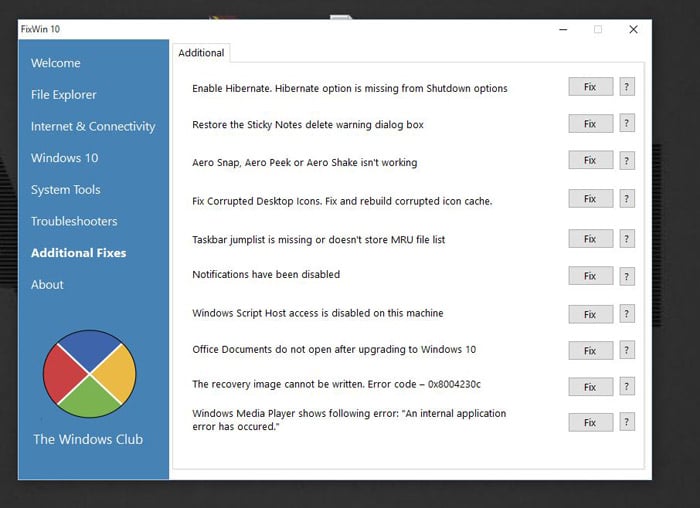Select the Windows 10 section
This screenshot has height=508, width=700.
pyautogui.click(x=65, y=158)
